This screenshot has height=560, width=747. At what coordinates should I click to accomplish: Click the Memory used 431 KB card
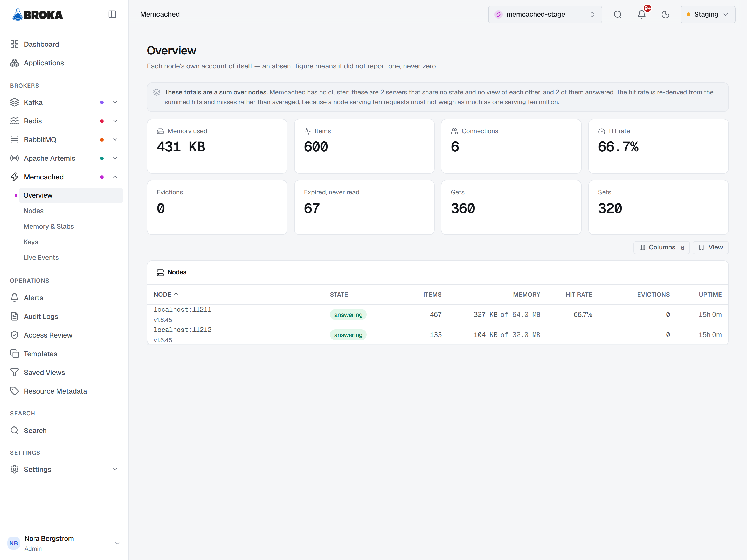point(217,146)
